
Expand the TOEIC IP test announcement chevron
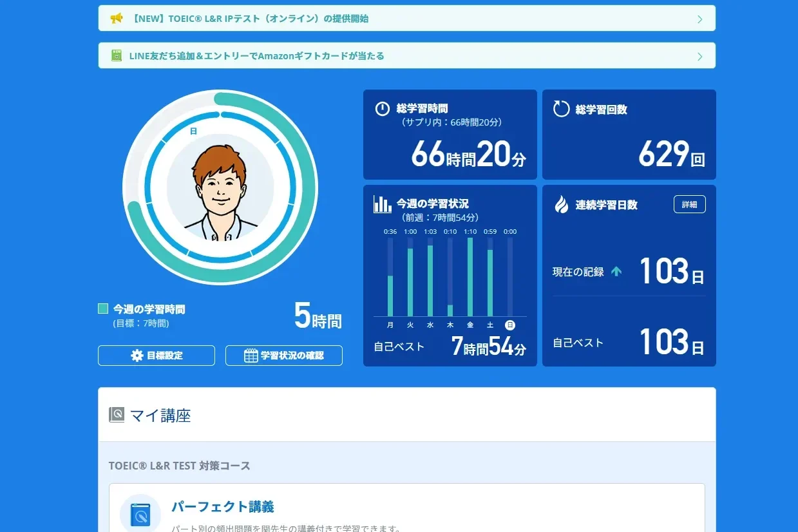point(700,19)
